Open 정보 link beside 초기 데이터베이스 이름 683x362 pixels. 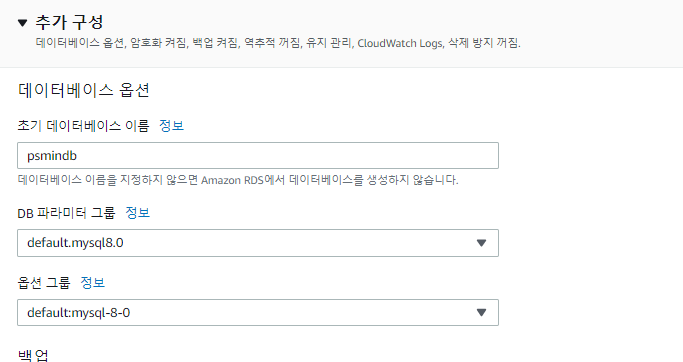pyautogui.click(x=171, y=125)
